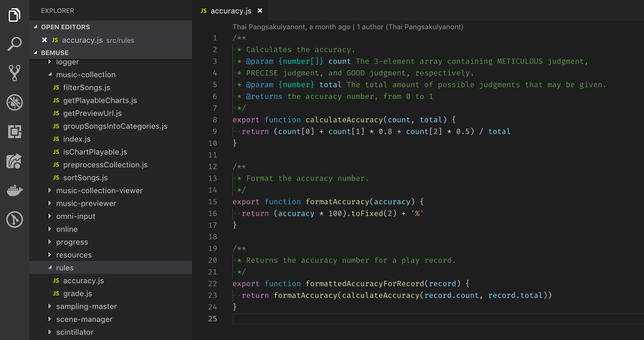Screen dimensions: 644x340
Task: Open index.js under music-collection
Action: pyautogui.click(x=77, y=139)
